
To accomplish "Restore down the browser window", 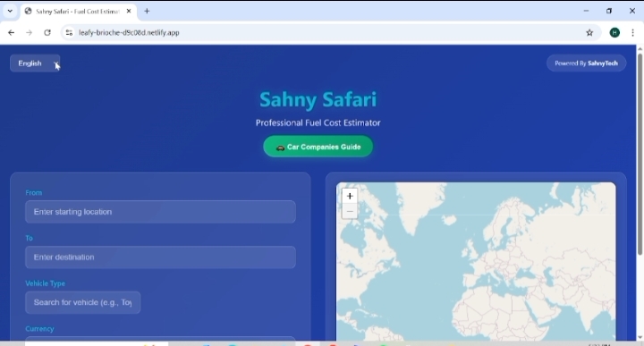I will coord(609,11).
